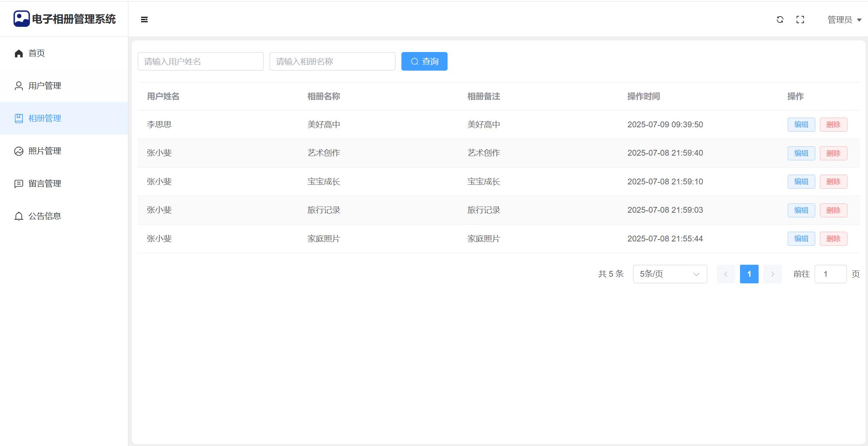Click the user icon beside 用户管理
The image size is (868, 446).
[19, 86]
